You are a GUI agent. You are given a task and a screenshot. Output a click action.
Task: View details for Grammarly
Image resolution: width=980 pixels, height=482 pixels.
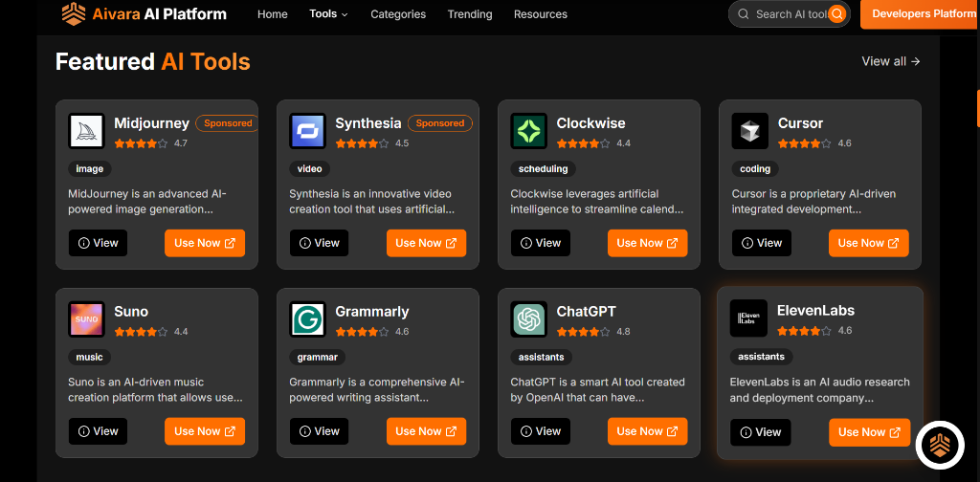(319, 431)
